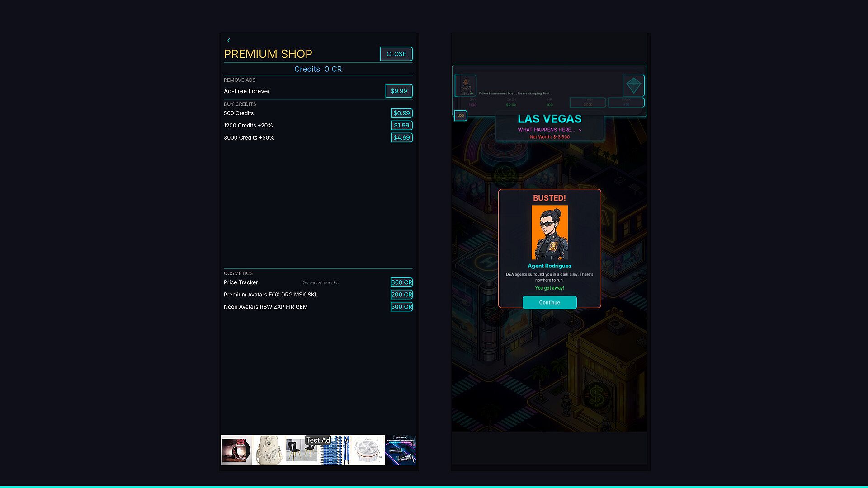Click the white handbag ad thumbnail
Screen dimensions: 868x488
point(269,450)
